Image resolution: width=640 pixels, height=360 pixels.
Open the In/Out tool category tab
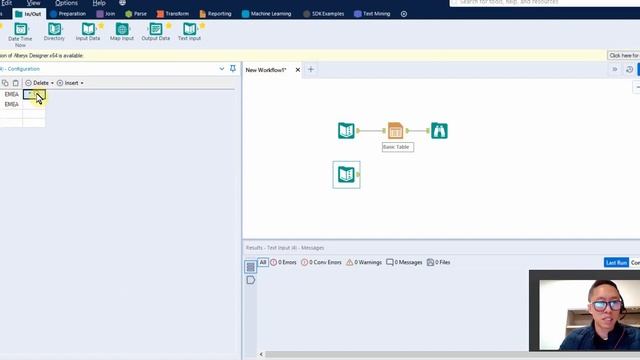point(28,14)
